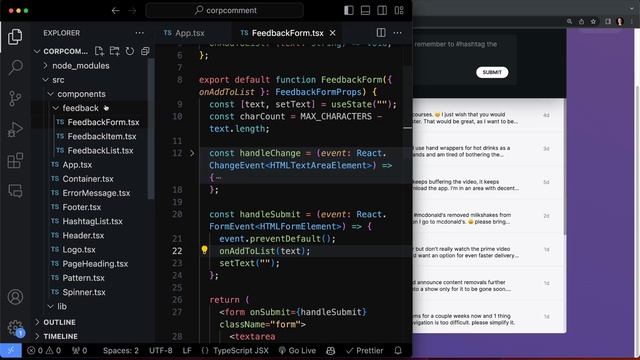Image resolution: width=640 pixels, height=360 pixels.
Task: Open the Explorer view in activity bar
Action: coord(15,37)
